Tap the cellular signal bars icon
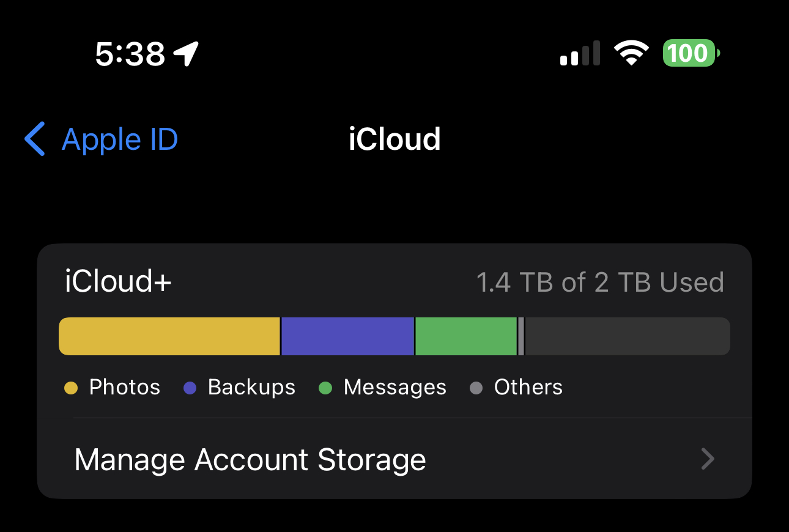Image resolution: width=789 pixels, height=532 pixels. tap(579, 54)
